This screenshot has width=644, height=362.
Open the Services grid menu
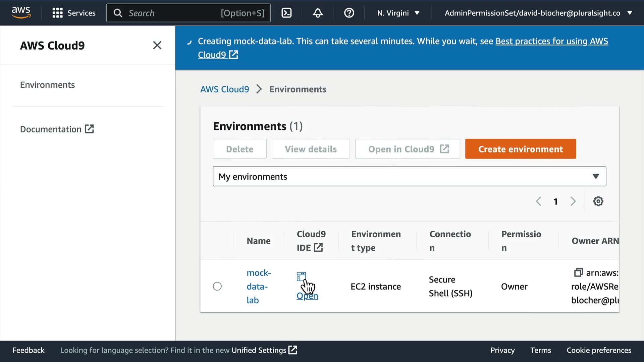point(74,13)
